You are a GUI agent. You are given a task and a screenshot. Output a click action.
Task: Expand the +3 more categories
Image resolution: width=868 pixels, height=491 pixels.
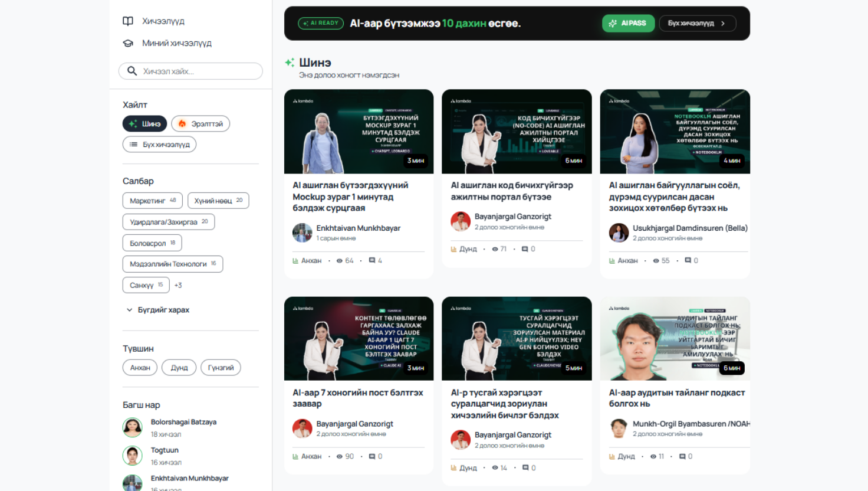pyautogui.click(x=178, y=285)
